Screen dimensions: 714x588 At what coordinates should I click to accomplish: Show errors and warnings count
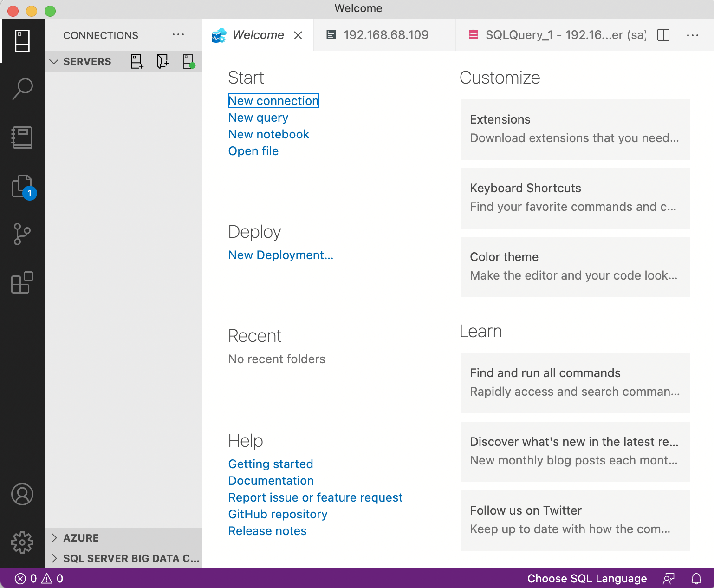39,579
